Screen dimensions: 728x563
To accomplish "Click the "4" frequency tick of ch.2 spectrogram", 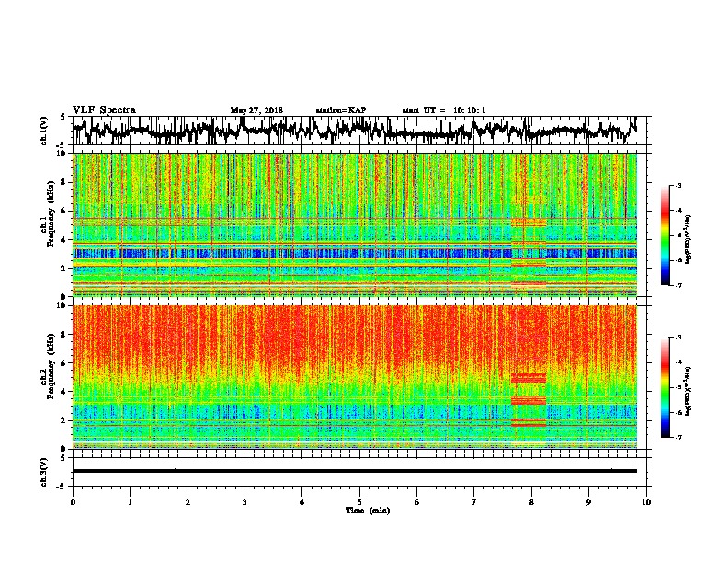I will click(64, 392).
